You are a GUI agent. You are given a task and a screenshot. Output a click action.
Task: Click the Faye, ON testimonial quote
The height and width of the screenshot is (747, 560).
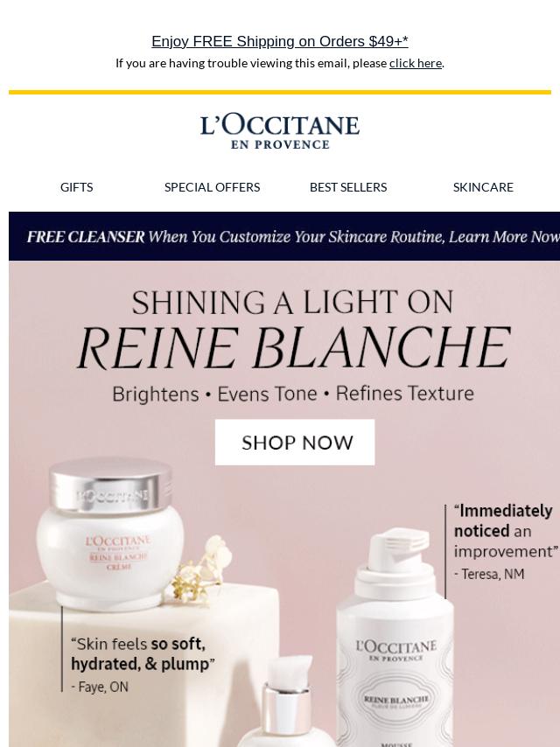142,665
